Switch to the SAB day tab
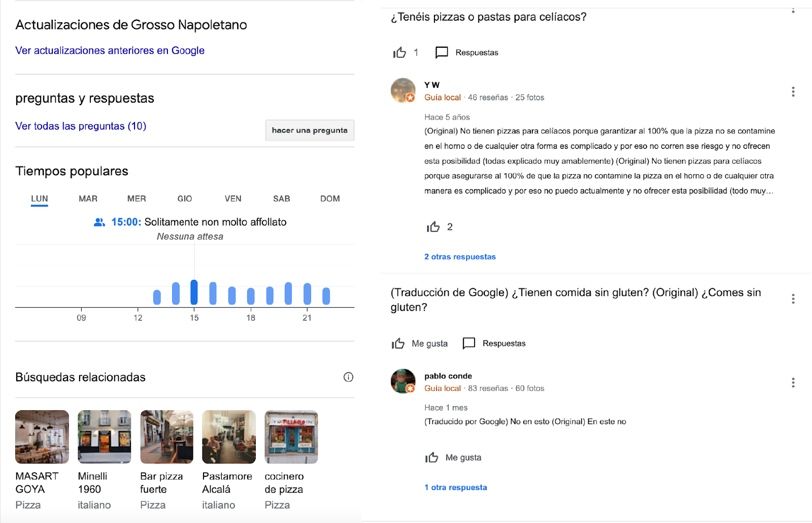The width and height of the screenshot is (812, 523). (282, 199)
